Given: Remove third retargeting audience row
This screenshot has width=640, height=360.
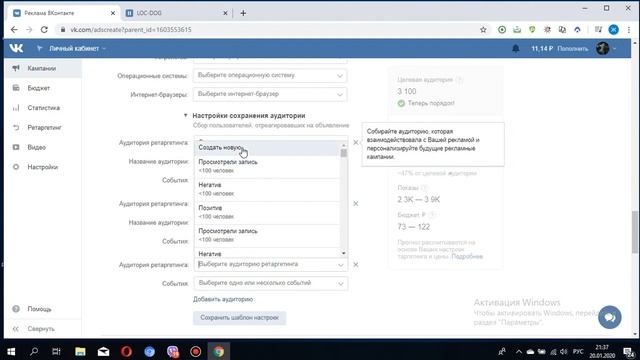Looking at the screenshot, I should pos(356,264).
